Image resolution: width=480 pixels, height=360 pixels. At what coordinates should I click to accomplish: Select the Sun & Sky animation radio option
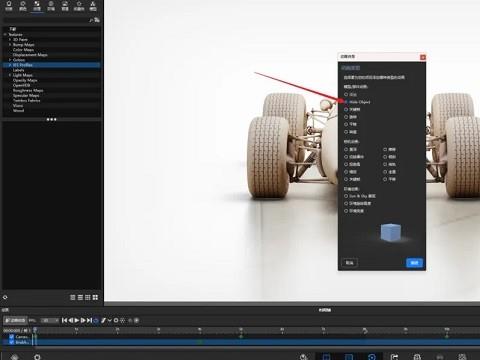point(347,196)
